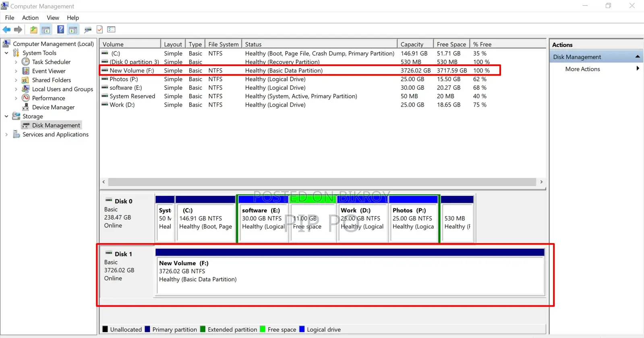The width and height of the screenshot is (644, 338).
Task: Click the Services and Applications icon
Action: (x=16, y=134)
